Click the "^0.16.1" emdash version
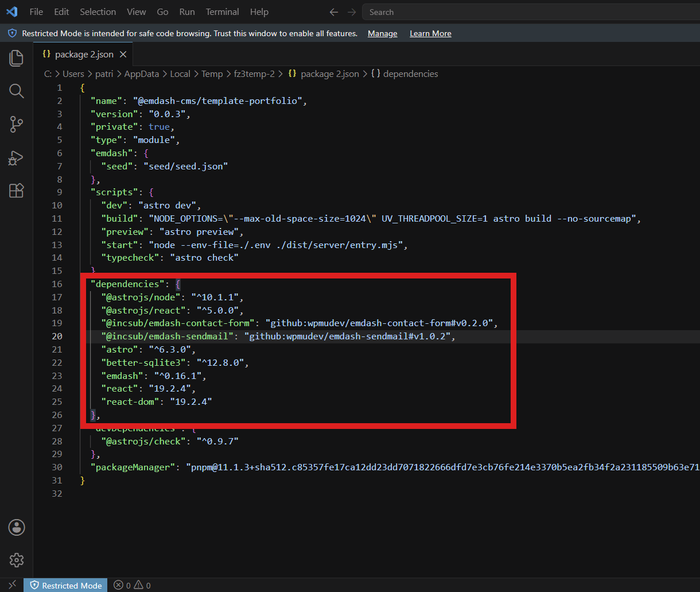 177,376
